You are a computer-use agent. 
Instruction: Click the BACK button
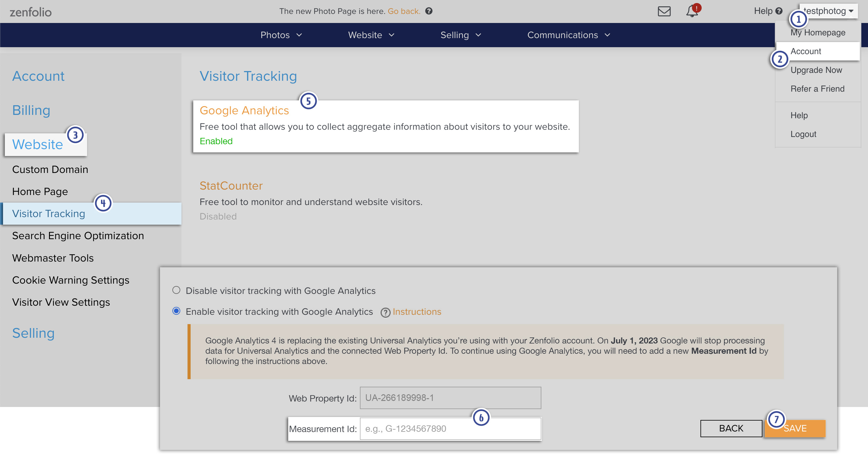point(731,429)
